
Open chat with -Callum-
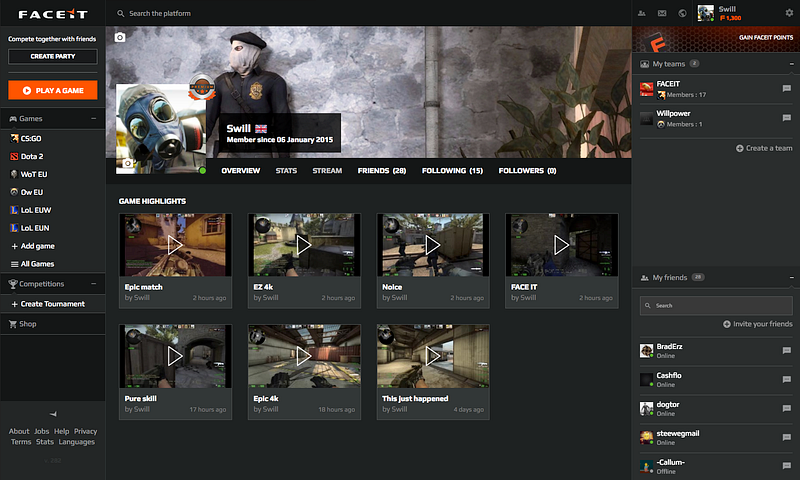(787, 466)
